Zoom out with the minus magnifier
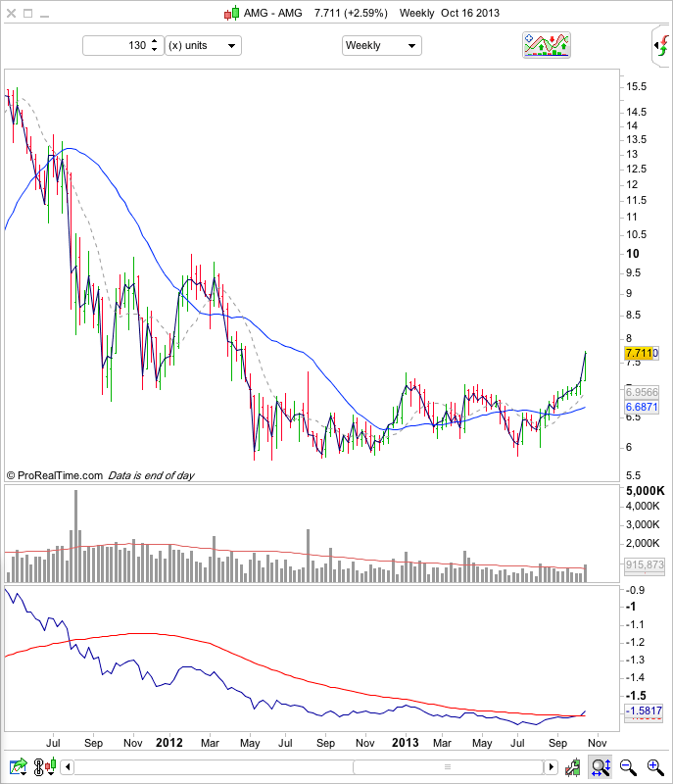Image resolution: width=673 pixels, height=784 pixels. point(628,766)
